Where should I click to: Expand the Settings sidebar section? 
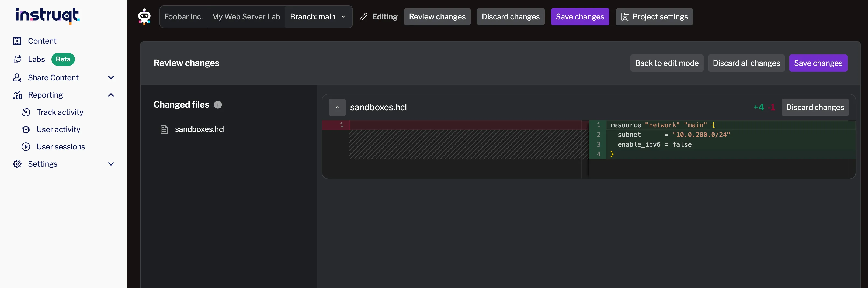[111, 164]
